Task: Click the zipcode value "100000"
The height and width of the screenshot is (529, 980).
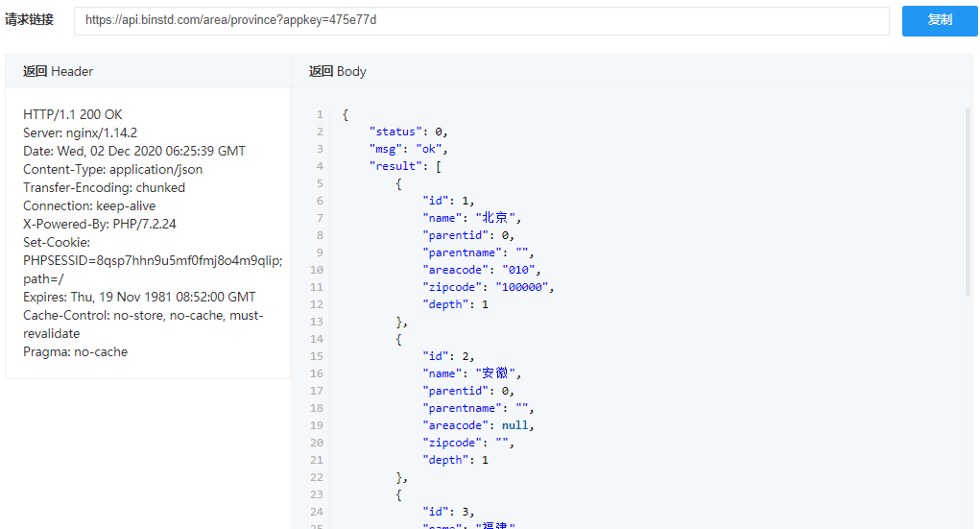Action: coord(524,287)
